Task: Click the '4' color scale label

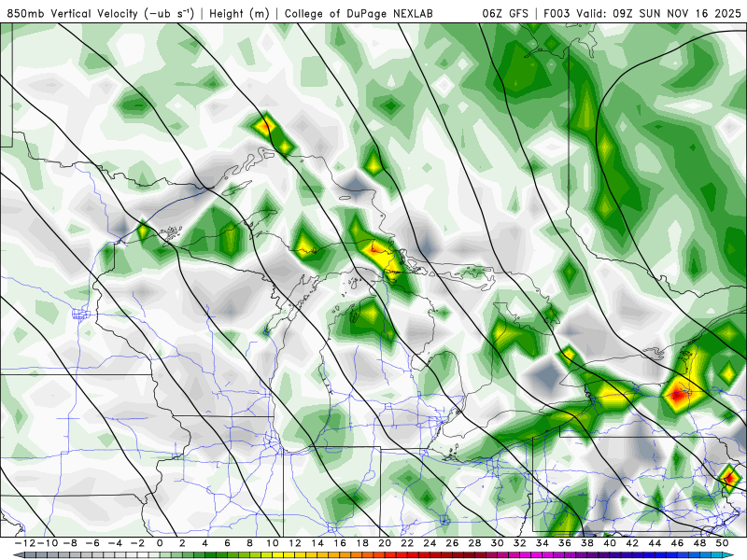Action: click(x=204, y=543)
